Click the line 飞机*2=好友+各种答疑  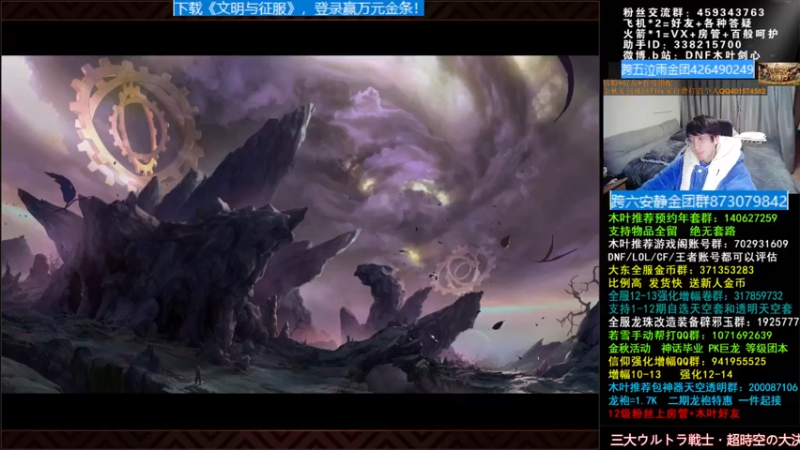(687, 23)
